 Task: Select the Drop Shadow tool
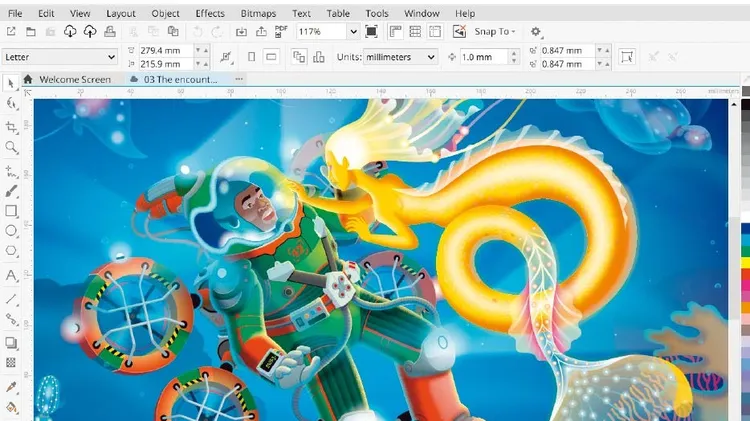[11, 343]
